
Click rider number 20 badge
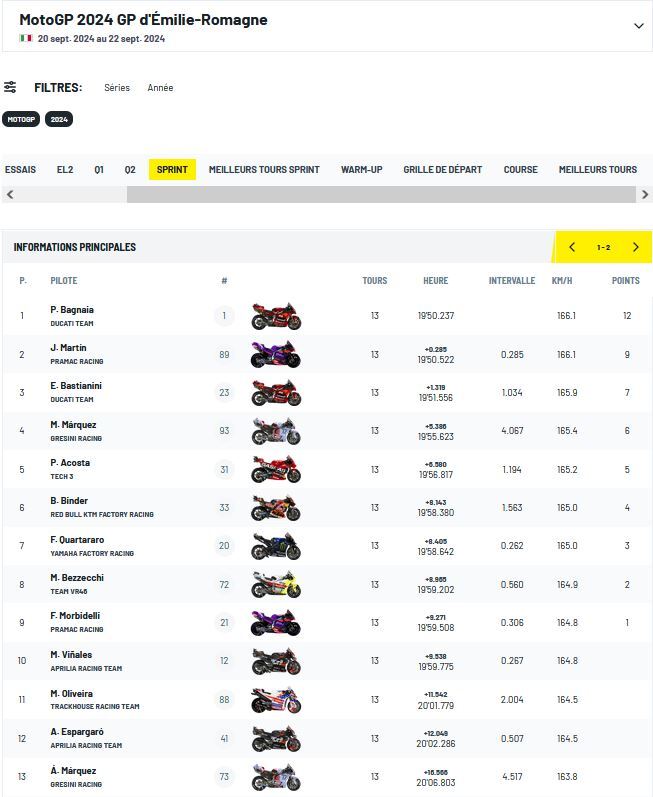[224, 546]
